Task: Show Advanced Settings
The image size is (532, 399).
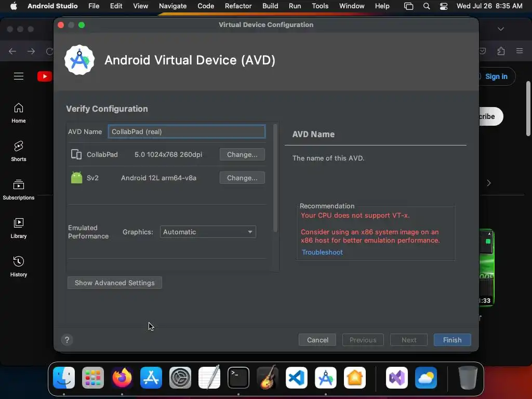Action: click(115, 283)
